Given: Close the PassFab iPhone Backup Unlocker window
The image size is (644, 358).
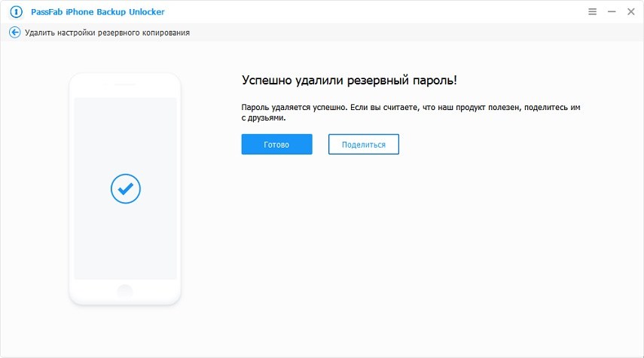Looking at the screenshot, I should 631,12.
